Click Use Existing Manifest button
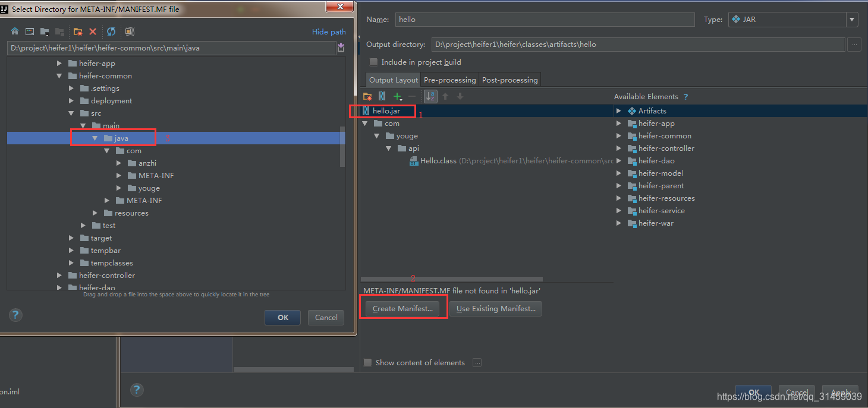 tap(496, 309)
